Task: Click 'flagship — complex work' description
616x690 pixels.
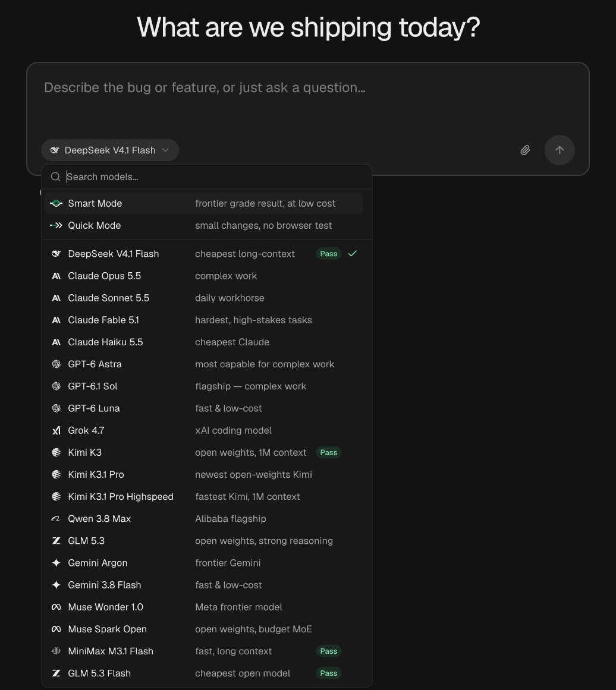Action: [x=250, y=386]
